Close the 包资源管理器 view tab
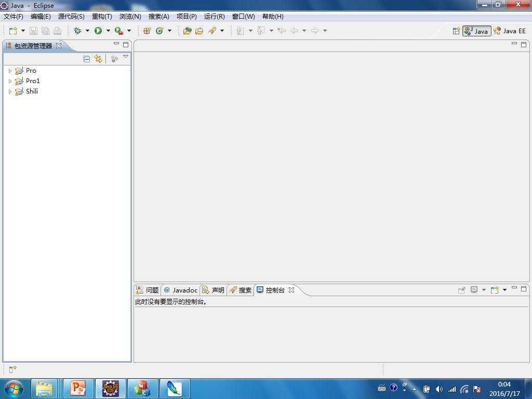 coord(59,46)
